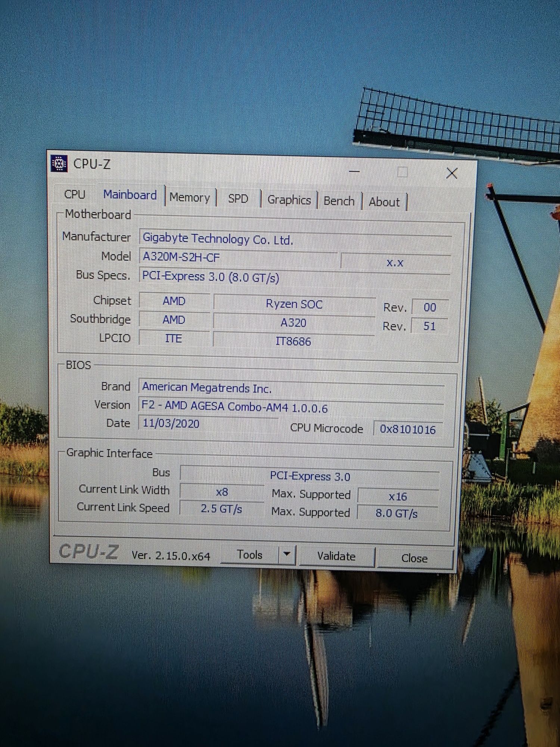Click Max. Supported speed 8.0 GT/s
The image size is (560, 747).
pos(396,513)
